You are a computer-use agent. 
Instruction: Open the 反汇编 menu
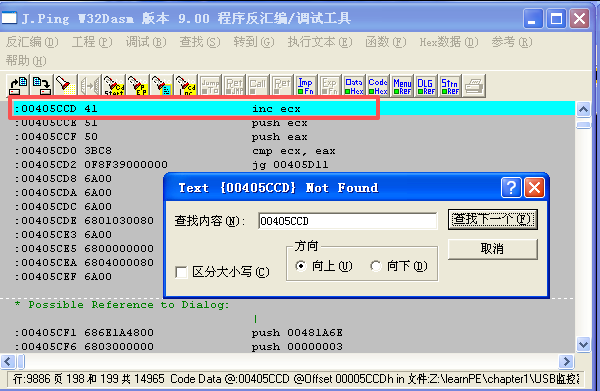point(32,42)
